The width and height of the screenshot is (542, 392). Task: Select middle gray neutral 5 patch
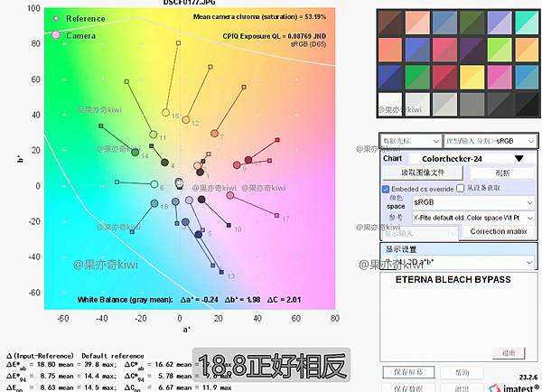472,104
